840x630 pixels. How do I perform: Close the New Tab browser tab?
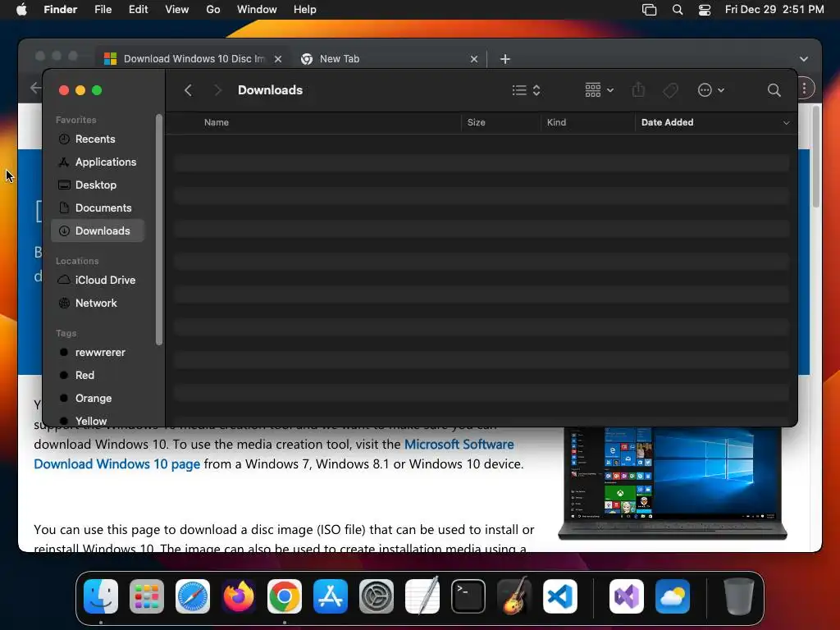(473, 59)
